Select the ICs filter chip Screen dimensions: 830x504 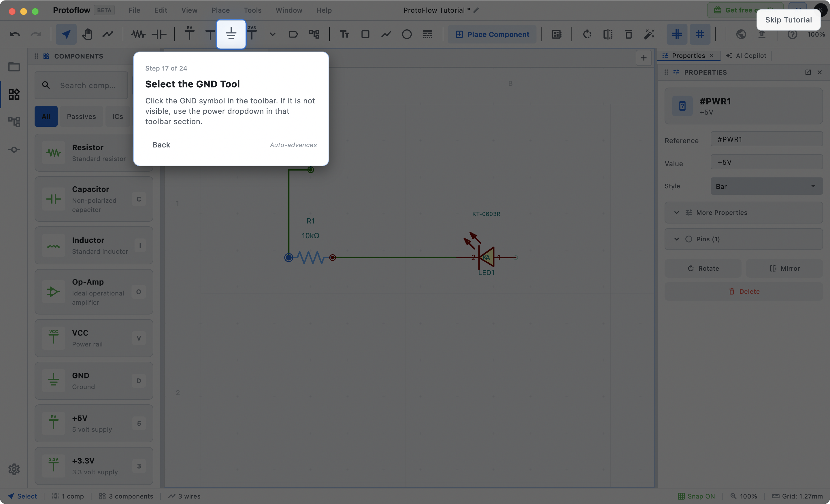(118, 116)
